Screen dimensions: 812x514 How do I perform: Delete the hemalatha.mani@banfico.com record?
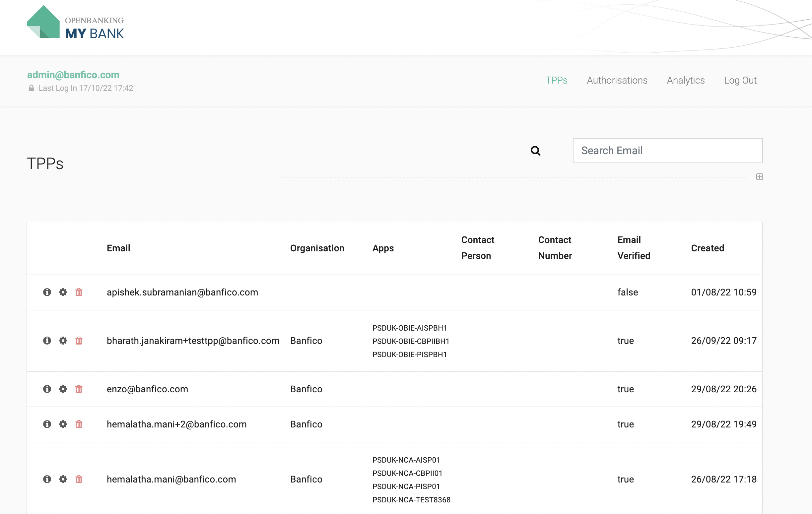79,479
